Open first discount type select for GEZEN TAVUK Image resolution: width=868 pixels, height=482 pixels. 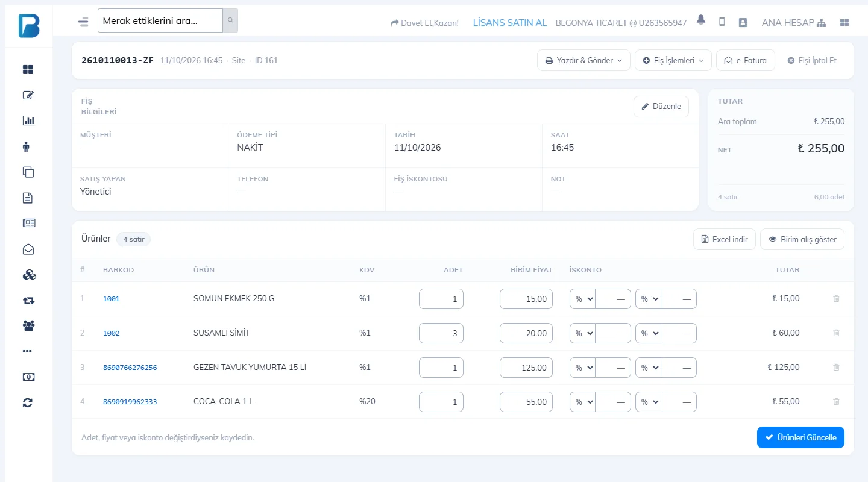click(583, 368)
